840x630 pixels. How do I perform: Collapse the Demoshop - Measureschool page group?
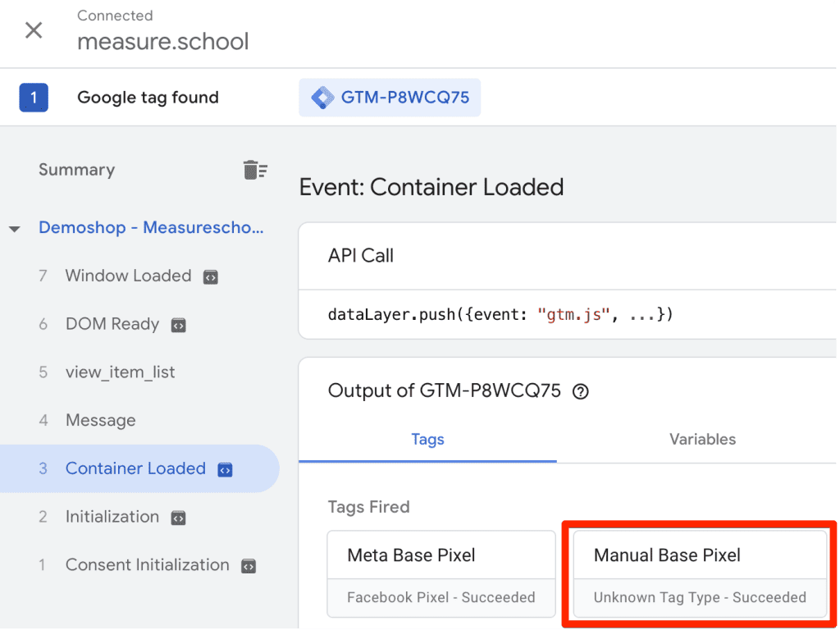pyautogui.click(x=15, y=229)
